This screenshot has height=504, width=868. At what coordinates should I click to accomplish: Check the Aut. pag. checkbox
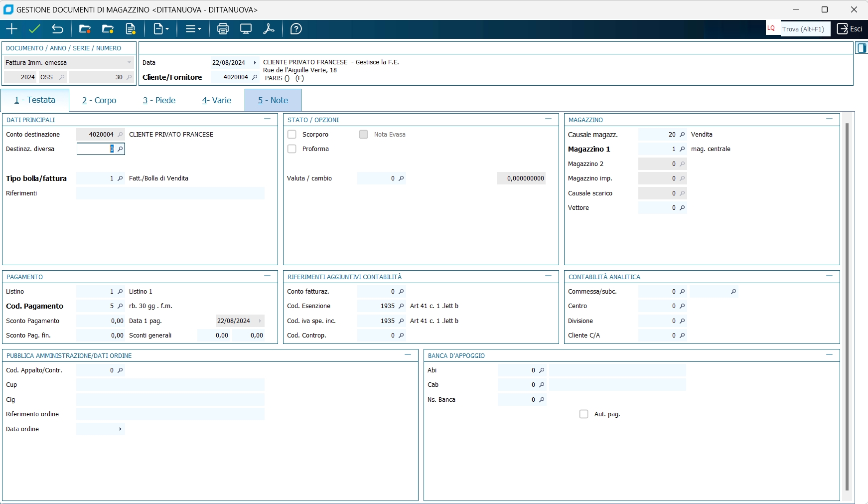583,414
